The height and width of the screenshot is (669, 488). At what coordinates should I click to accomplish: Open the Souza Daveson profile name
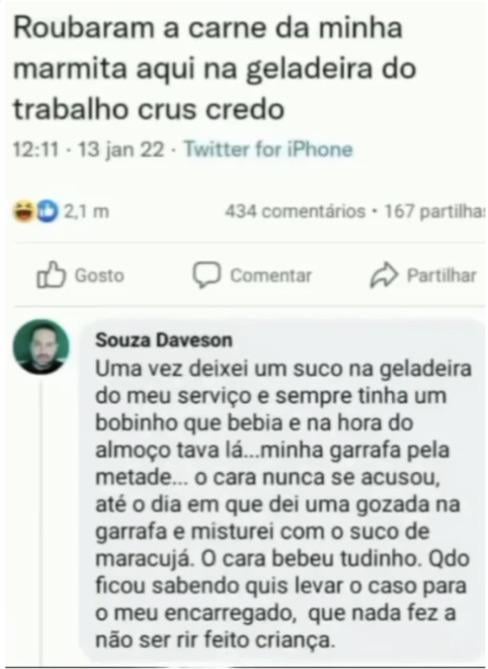click(x=164, y=340)
